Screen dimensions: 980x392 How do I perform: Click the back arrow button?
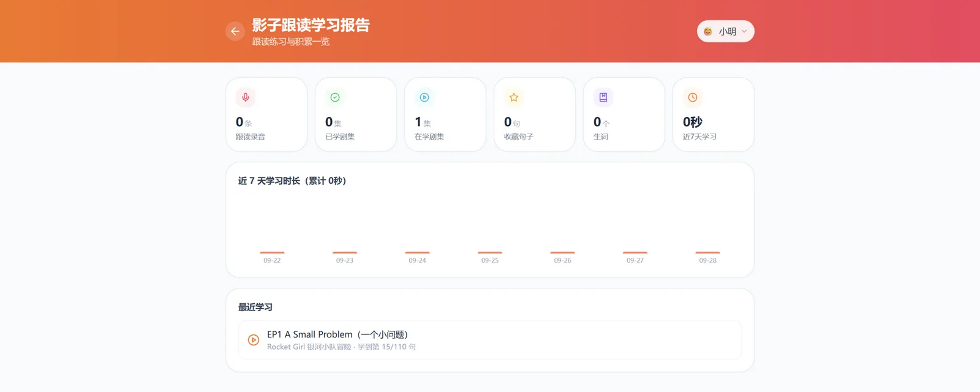235,31
